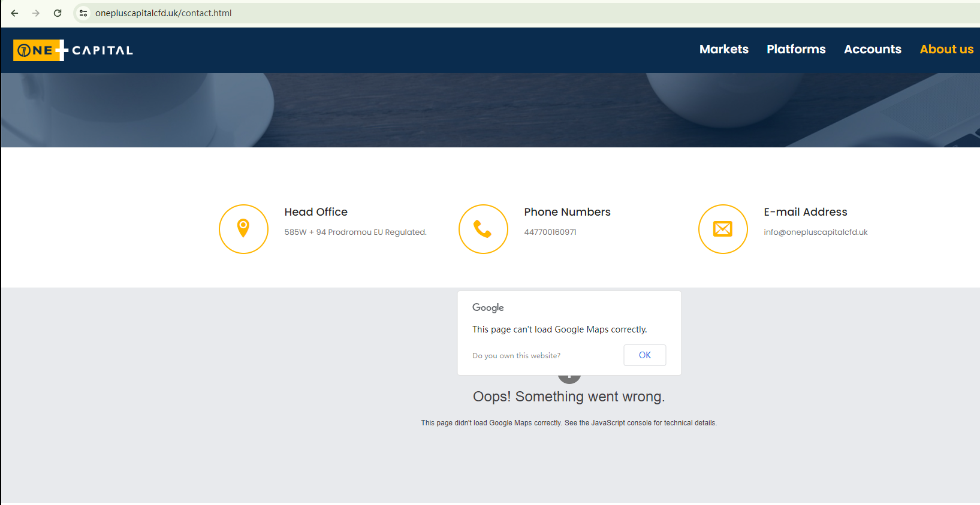Open the Platforms menu
Viewport: 980px width, 505px height.
[796, 50]
